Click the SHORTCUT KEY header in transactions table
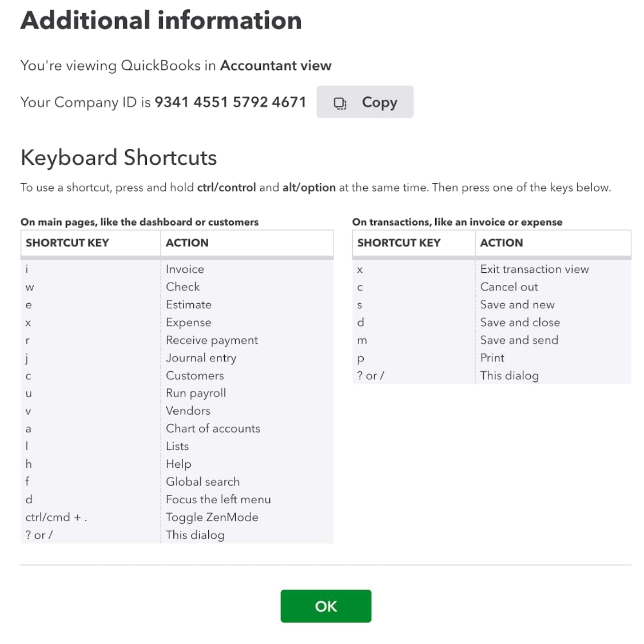The image size is (644, 644). click(399, 243)
